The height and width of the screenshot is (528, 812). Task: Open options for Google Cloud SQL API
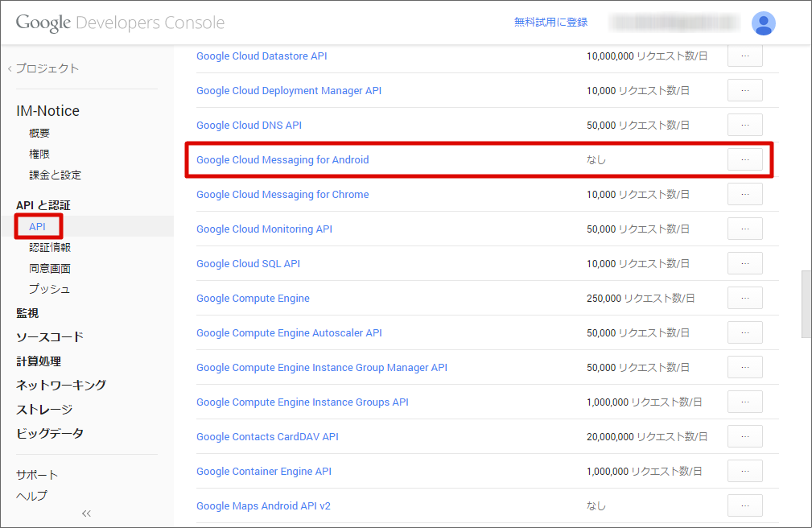pyautogui.click(x=744, y=263)
